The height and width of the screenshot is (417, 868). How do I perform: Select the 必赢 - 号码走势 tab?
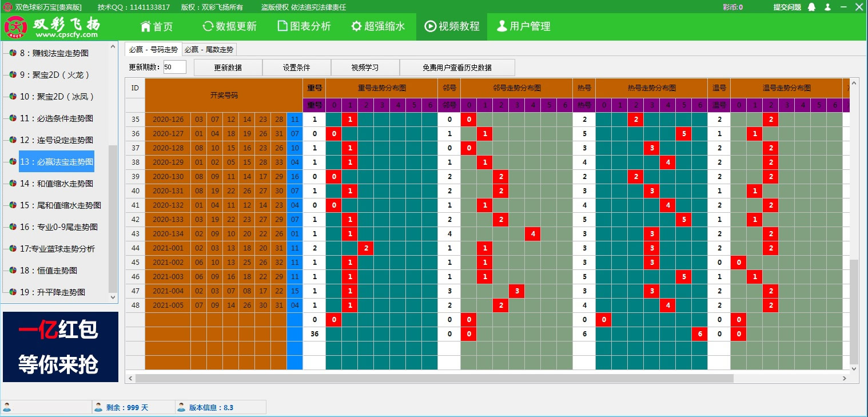click(153, 50)
